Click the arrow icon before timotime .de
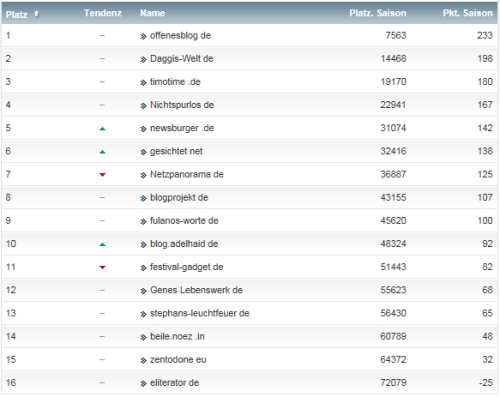Image resolution: width=500 pixels, height=397 pixels. pos(143,83)
